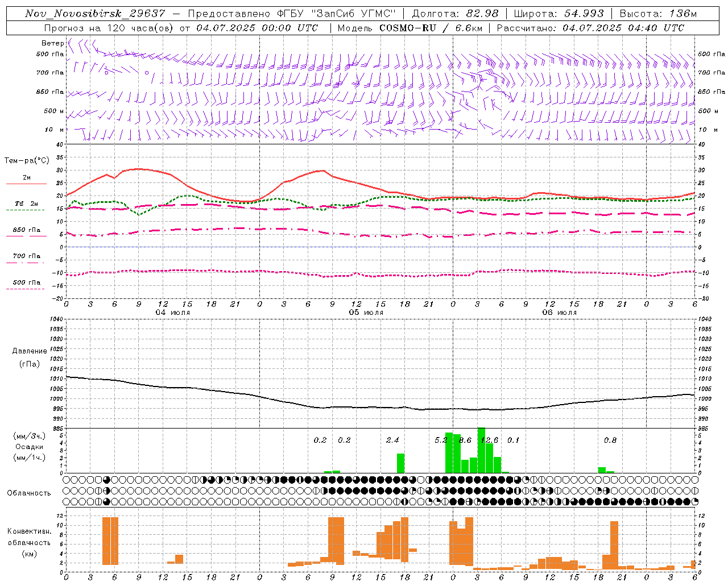Click the 500 гПа temperature legend entry
This screenshot has height=582, width=728.
pos(27,282)
